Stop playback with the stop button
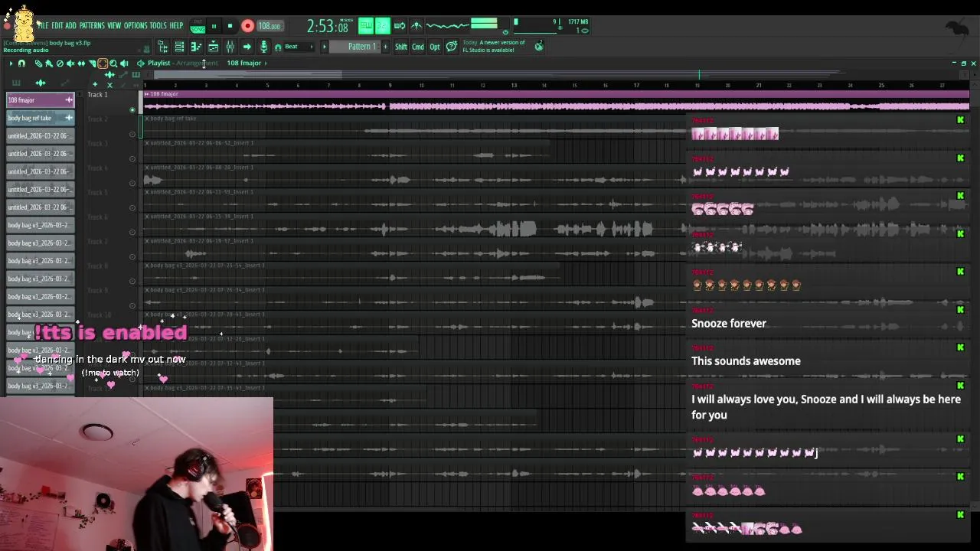The image size is (980, 551). (230, 26)
